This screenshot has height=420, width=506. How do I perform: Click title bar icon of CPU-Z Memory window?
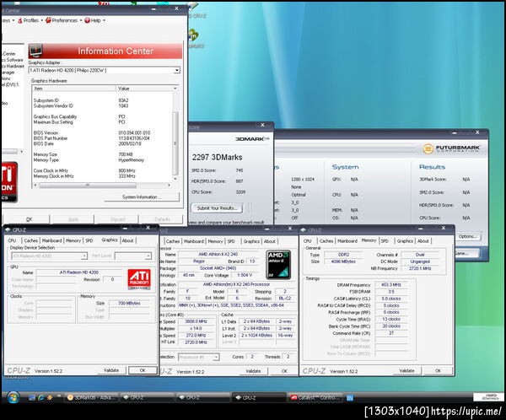click(x=304, y=230)
